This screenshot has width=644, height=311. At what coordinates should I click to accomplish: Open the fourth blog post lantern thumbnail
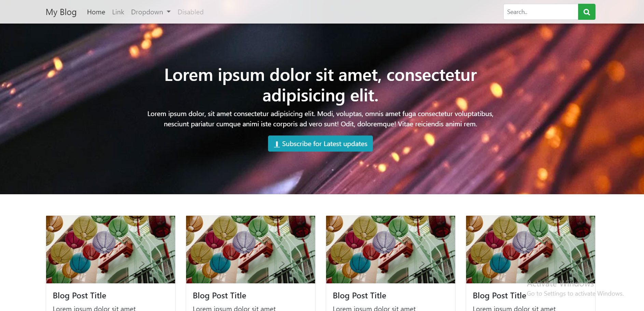[x=531, y=250]
